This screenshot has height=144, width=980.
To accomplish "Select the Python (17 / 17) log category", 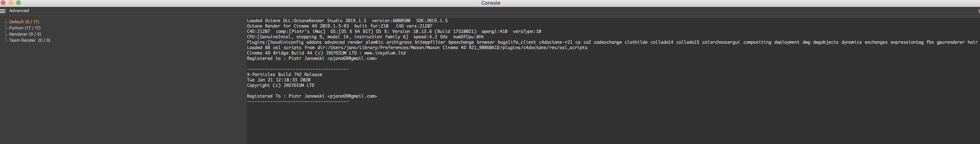I will (x=25, y=28).
